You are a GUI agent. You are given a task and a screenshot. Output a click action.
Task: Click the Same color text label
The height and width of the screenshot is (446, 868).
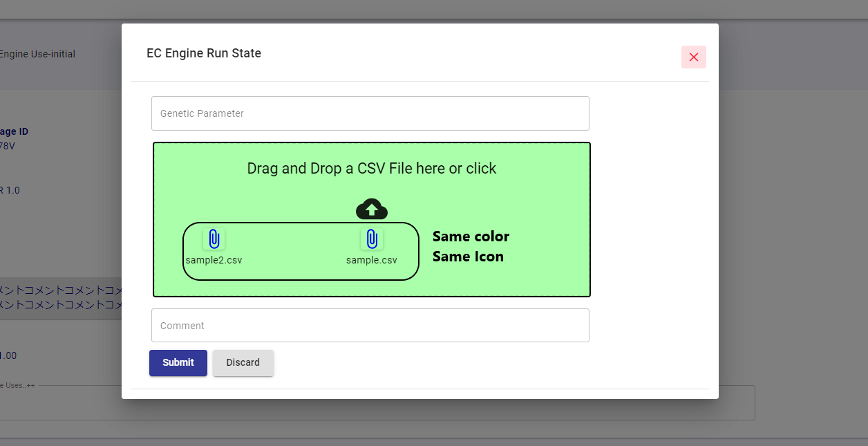(x=471, y=236)
